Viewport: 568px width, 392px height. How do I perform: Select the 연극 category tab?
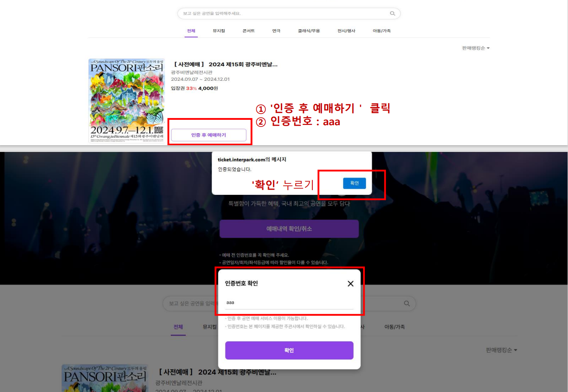click(277, 31)
